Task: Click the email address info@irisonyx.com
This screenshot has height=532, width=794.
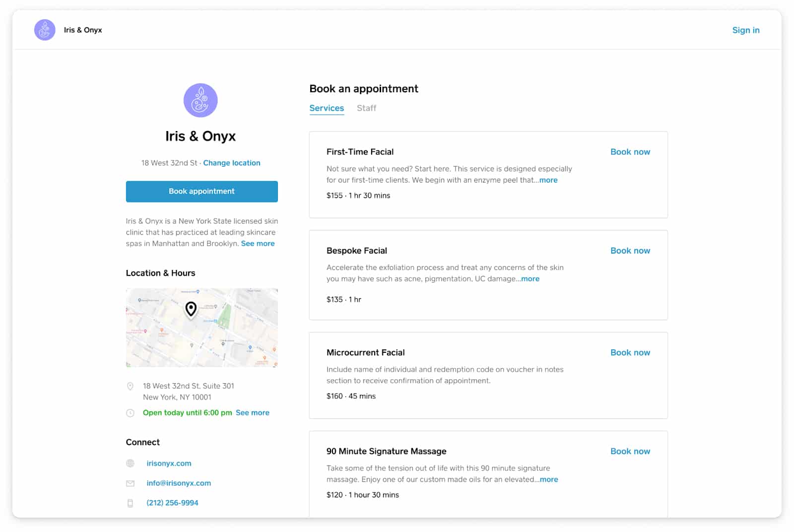Action: [x=178, y=483]
